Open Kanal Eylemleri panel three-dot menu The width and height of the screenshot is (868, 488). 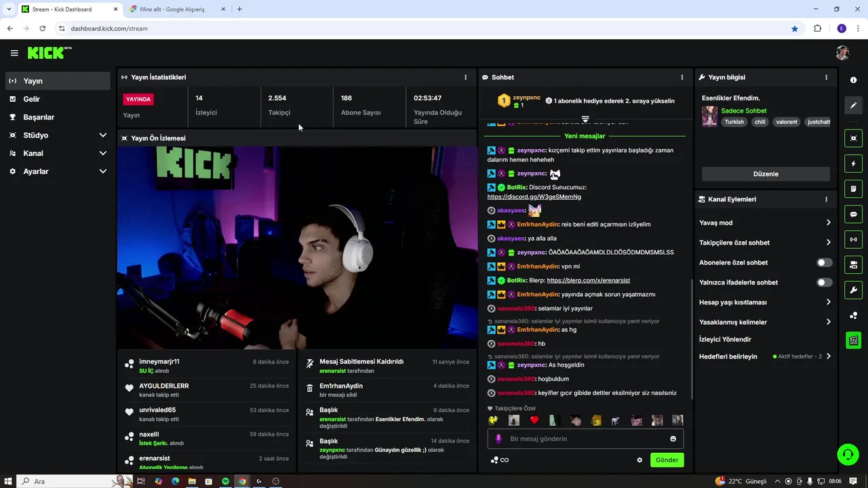[826, 199]
